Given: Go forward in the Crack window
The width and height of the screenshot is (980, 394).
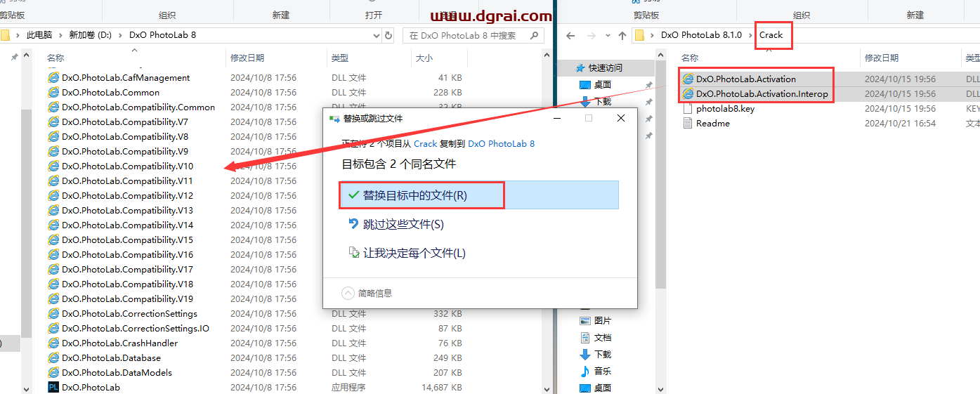Looking at the screenshot, I should (x=591, y=35).
